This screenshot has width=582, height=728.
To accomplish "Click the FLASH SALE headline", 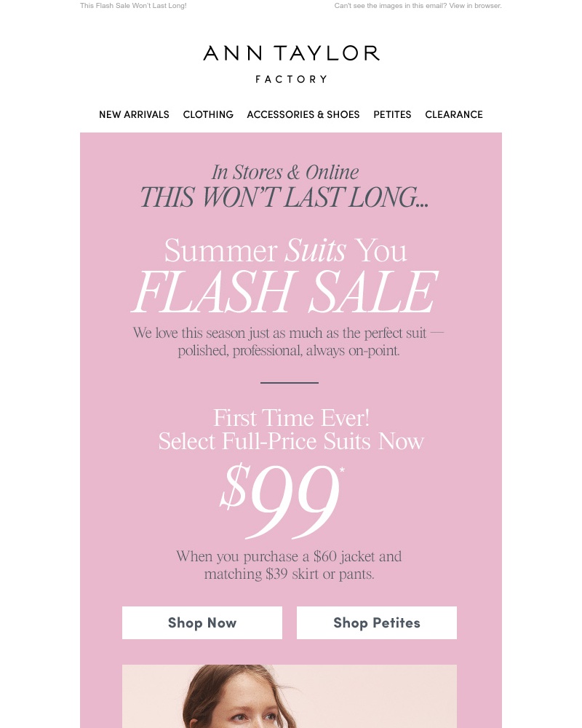I will pyautogui.click(x=285, y=292).
